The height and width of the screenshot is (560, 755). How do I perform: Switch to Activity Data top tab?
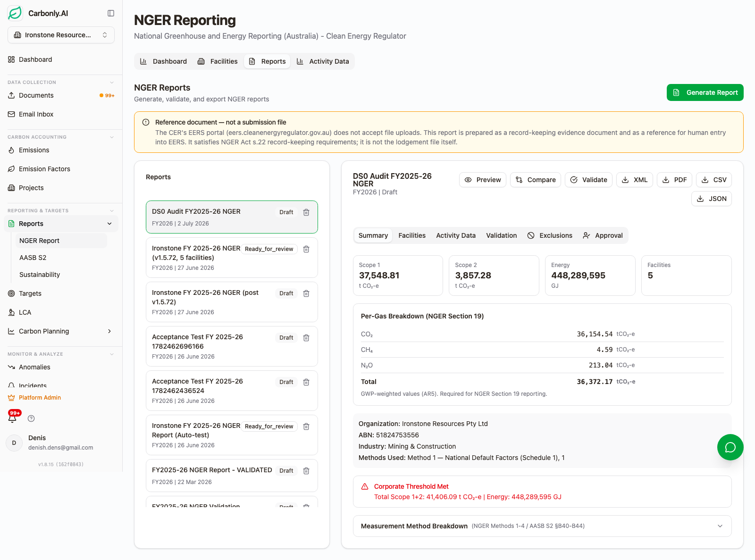coord(323,61)
